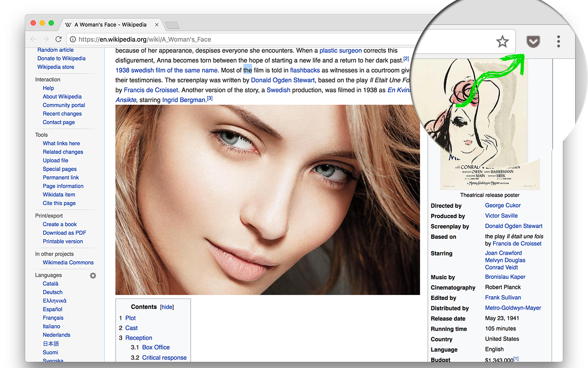This screenshot has height=368, width=588.
Task: Open Joan Crawford in infobox
Action: [503, 253]
